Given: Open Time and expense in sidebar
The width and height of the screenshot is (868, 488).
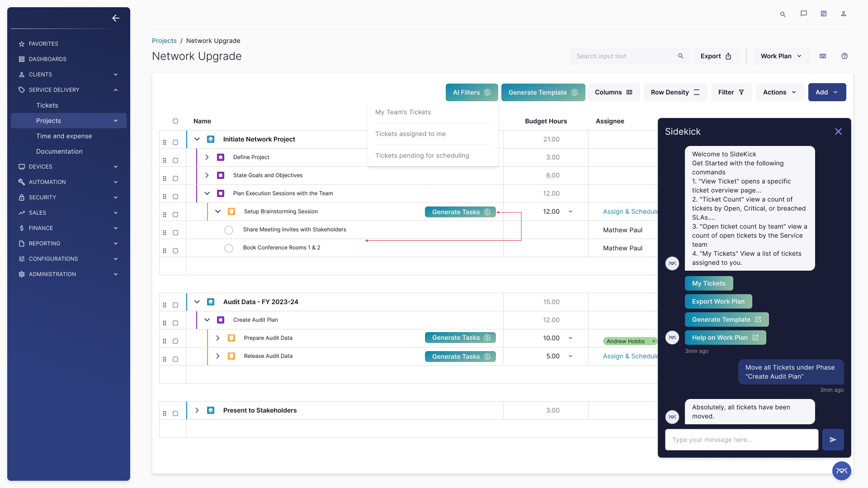Looking at the screenshot, I should pos(64,136).
